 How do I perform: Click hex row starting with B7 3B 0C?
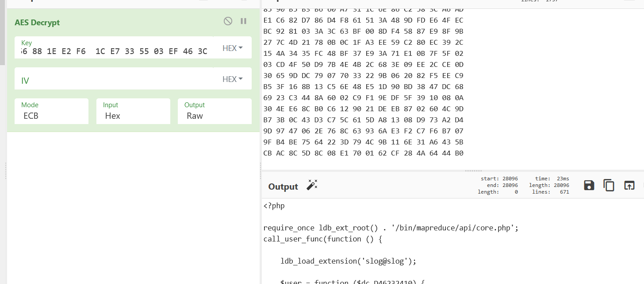coord(363,120)
